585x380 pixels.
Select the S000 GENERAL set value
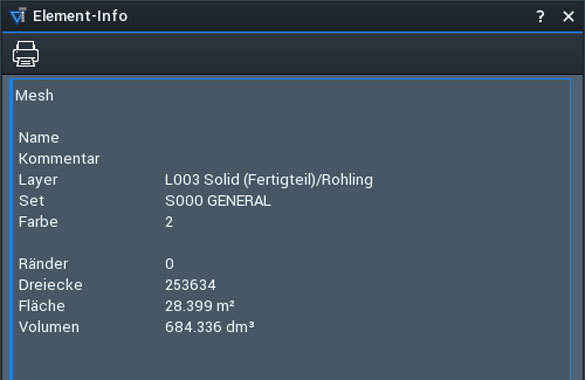click(218, 201)
